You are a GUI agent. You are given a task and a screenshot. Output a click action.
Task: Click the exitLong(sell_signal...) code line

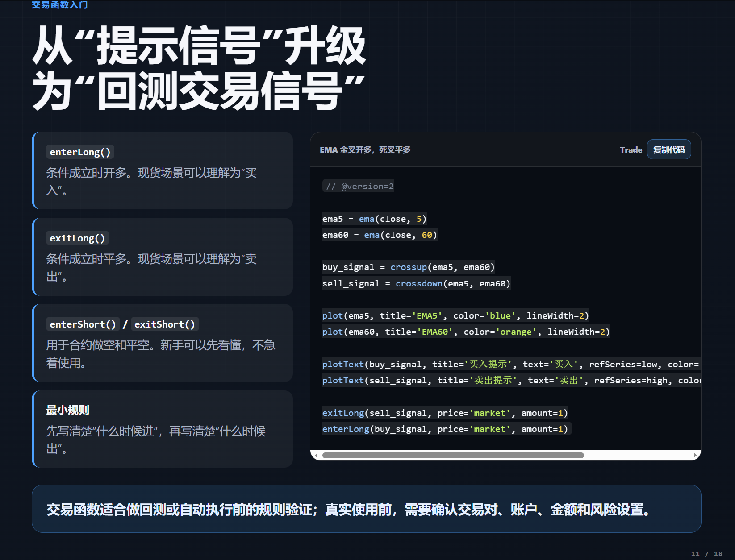pyautogui.click(x=445, y=413)
